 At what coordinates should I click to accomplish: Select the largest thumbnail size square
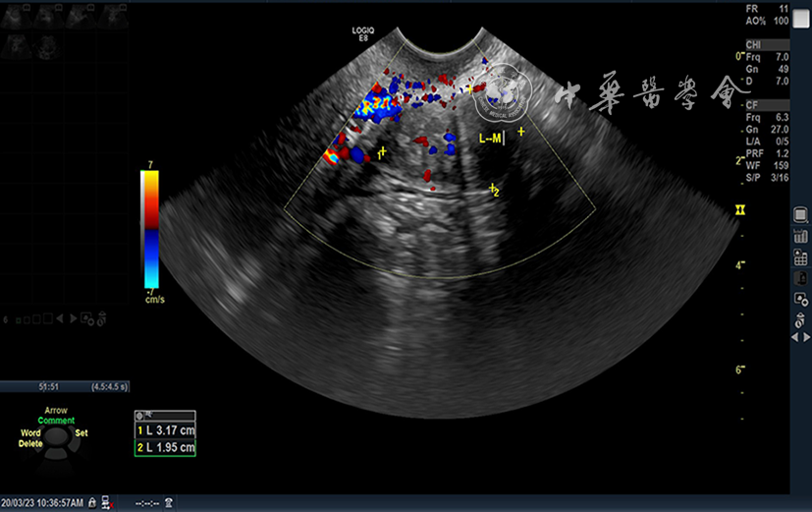[x=46, y=318]
